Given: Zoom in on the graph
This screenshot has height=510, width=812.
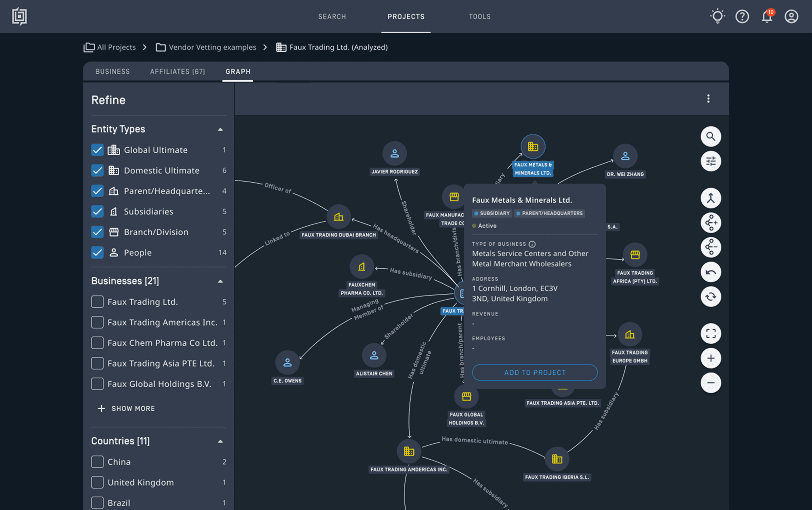Looking at the screenshot, I should pos(710,358).
